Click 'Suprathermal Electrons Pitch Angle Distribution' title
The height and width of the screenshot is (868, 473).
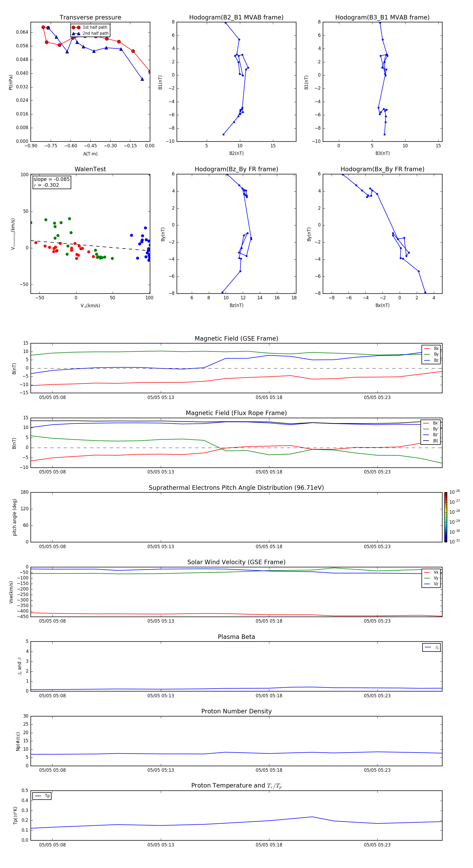pyautogui.click(x=236, y=488)
